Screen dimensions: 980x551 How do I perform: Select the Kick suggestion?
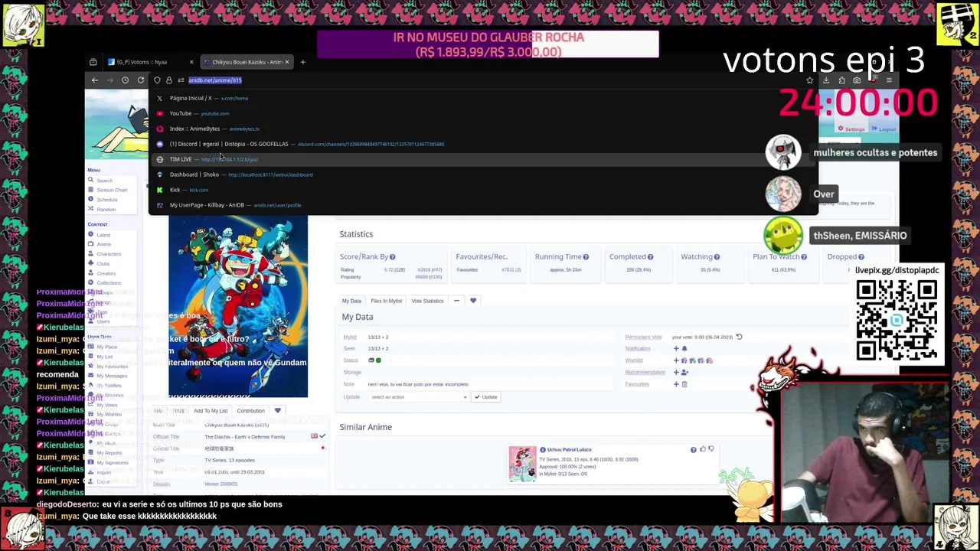(x=482, y=190)
